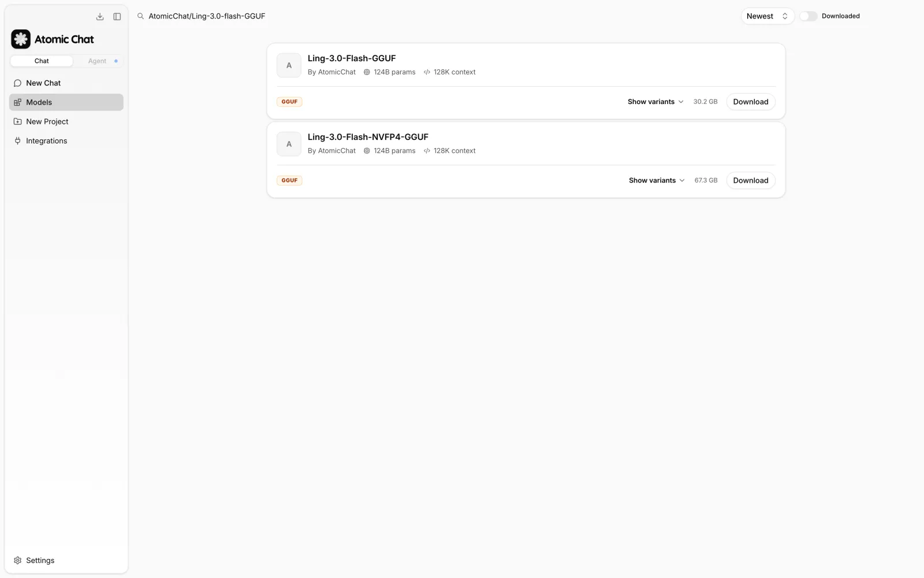Open New Project in sidebar

point(66,121)
